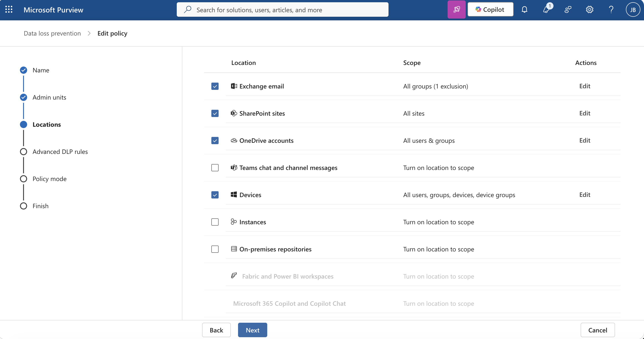
Task: Jump to the Policy mode step
Action: pyautogui.click(x=50, y=179)
